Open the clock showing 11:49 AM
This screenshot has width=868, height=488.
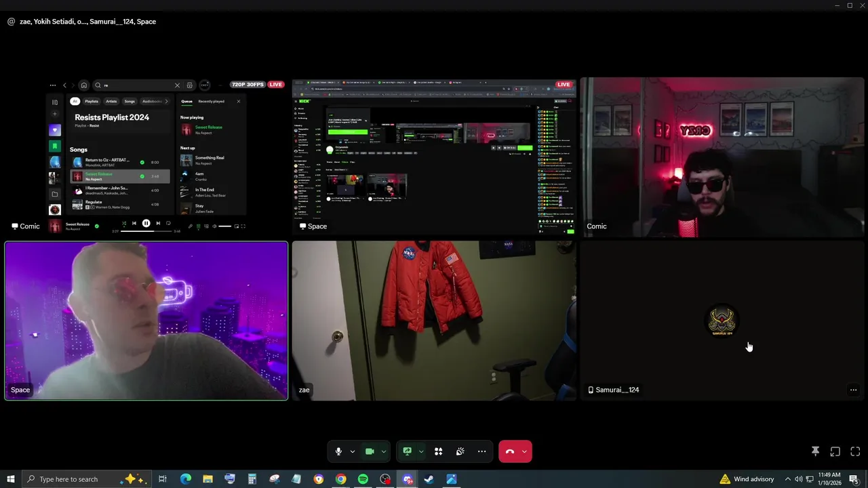point(829,479)
